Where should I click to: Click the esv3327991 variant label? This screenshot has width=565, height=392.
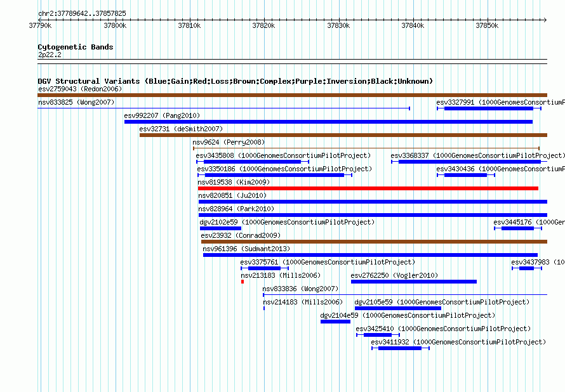[500, 102]
